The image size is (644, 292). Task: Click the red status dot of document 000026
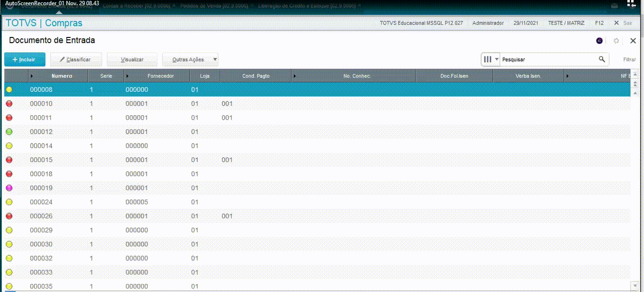coord(9,216)
